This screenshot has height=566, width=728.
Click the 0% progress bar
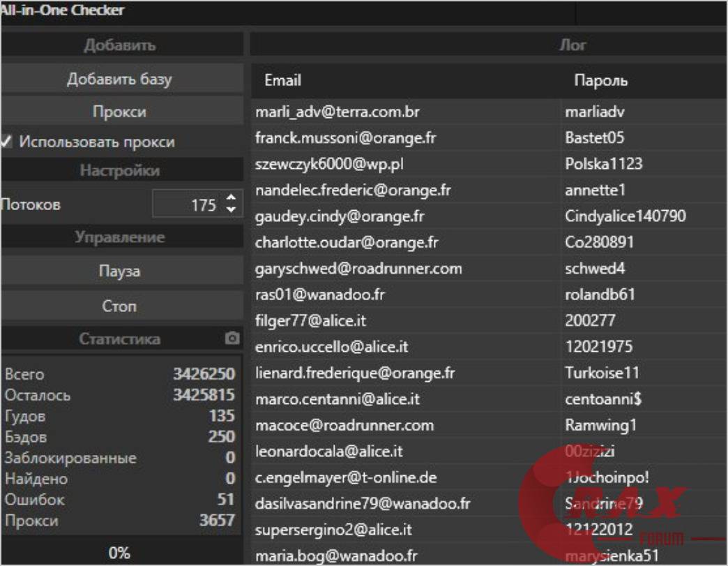120,553
